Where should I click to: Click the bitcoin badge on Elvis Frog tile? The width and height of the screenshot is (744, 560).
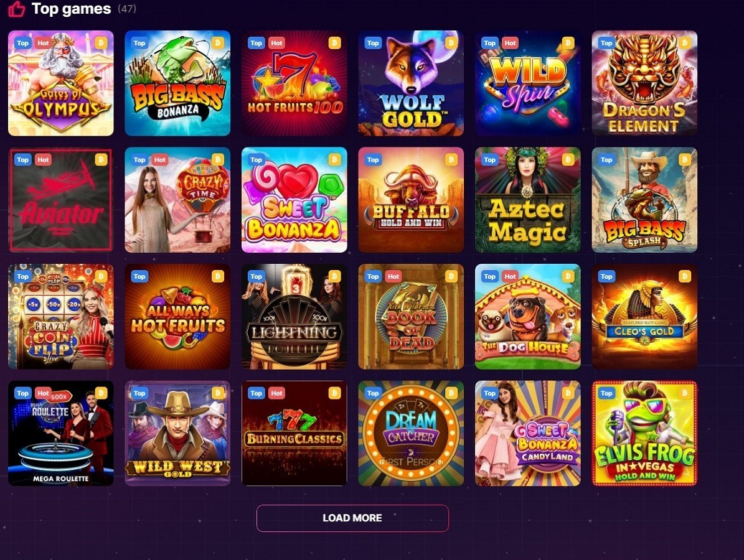(x=685, y=393)
